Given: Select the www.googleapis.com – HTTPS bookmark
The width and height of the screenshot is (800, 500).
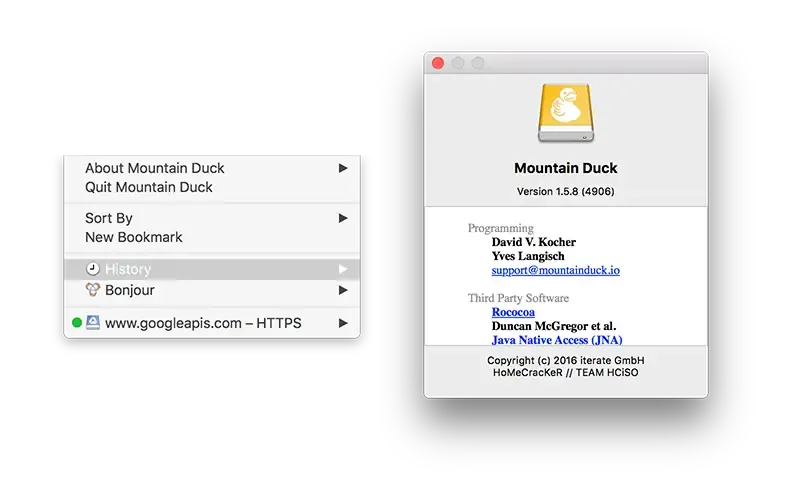Looking at the screenshot, I should click(212, 322).
